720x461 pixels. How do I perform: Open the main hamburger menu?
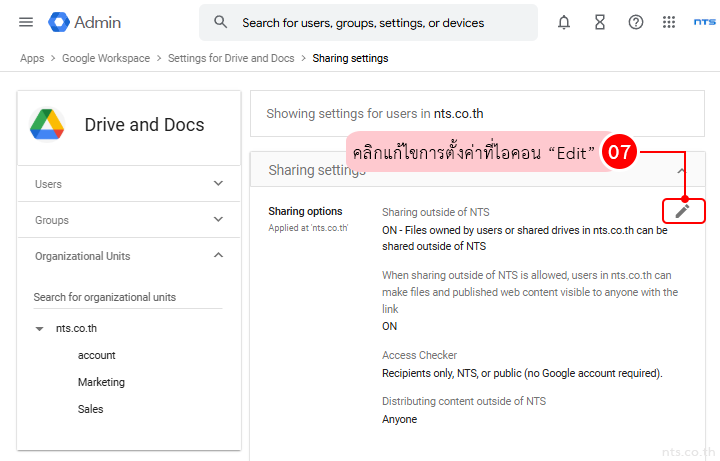click(x=26, y=22)
